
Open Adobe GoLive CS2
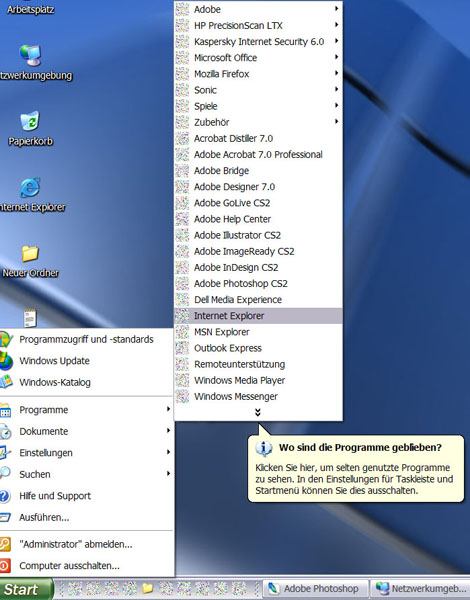258,203
